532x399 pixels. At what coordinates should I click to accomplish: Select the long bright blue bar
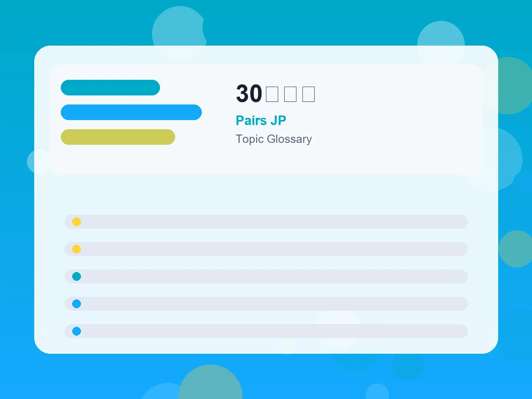pos(131,112)
